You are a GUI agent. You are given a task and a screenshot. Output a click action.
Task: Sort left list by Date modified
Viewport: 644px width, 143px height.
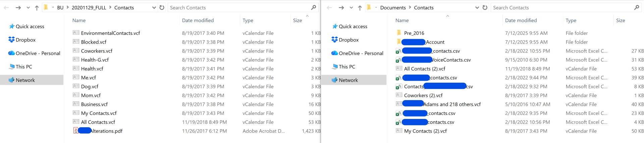[x=198, y=20]
